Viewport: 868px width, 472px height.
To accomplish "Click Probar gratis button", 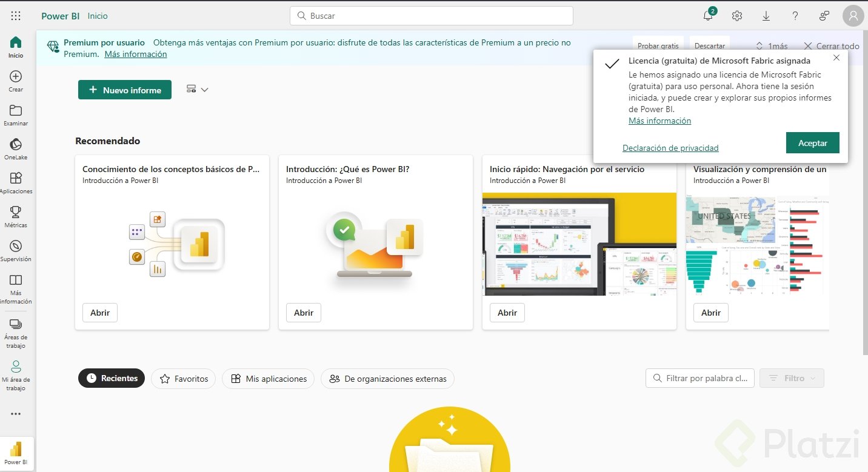I will click(658, 45).
